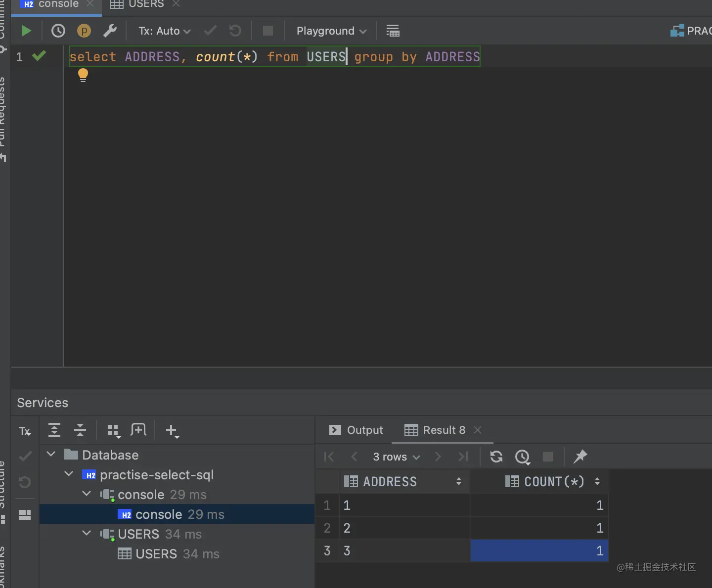Click the yellow lightbulb intention icon

(83, 75)
